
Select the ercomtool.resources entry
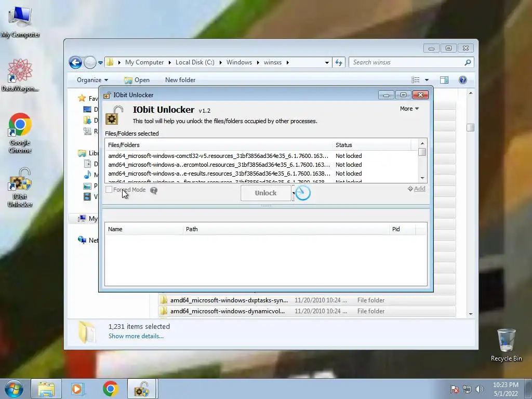pos(262,165)
